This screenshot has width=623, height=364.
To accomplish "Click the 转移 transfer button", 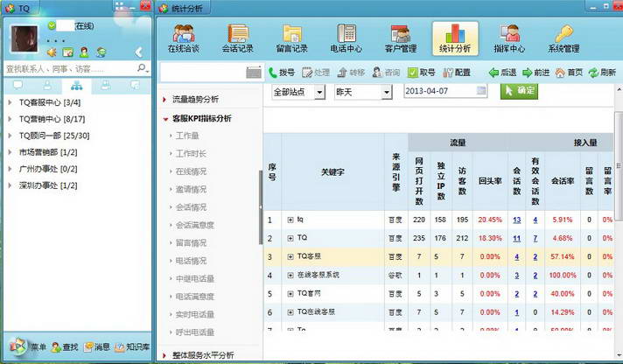I will 351,73.
